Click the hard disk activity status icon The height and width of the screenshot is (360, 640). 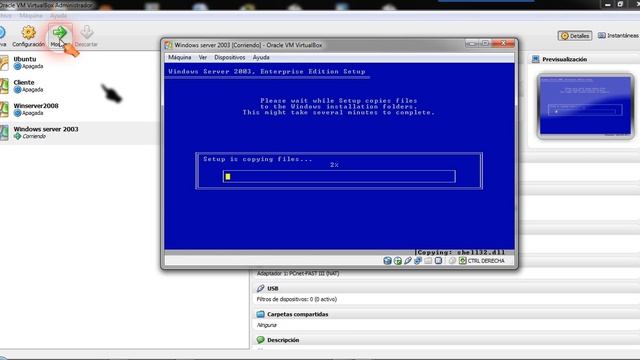click(387, 261)
